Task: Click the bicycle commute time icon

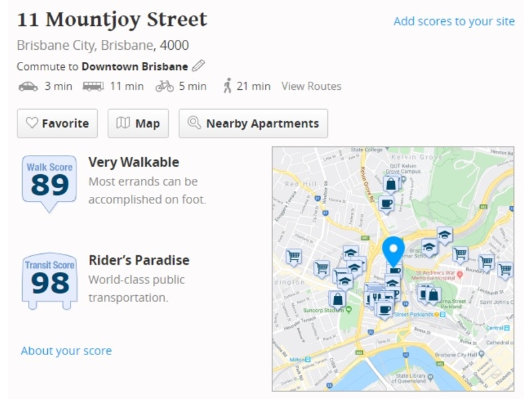Action: (x=164, y=86)
